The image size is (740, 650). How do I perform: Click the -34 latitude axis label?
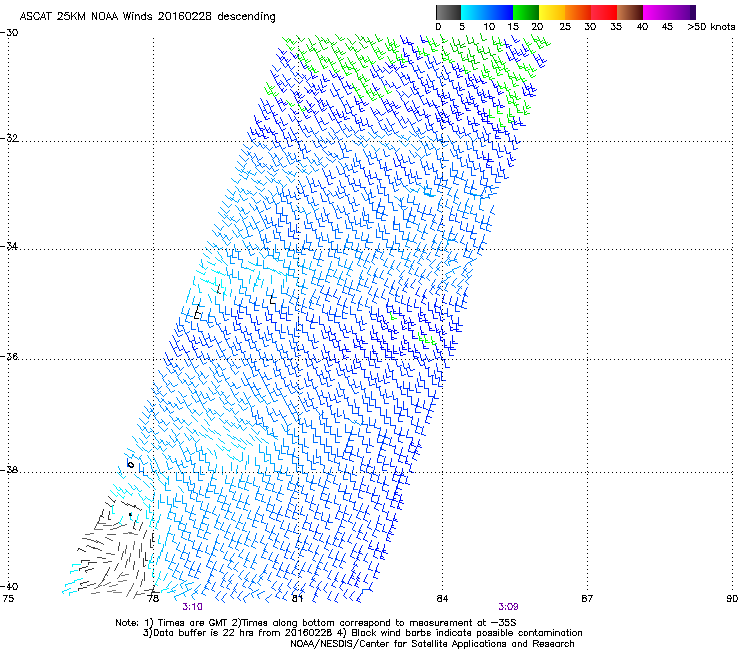pos(9,246)
